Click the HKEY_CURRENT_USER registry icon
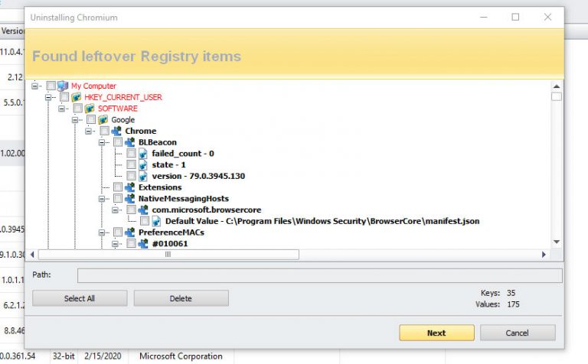 coord(77,98)
